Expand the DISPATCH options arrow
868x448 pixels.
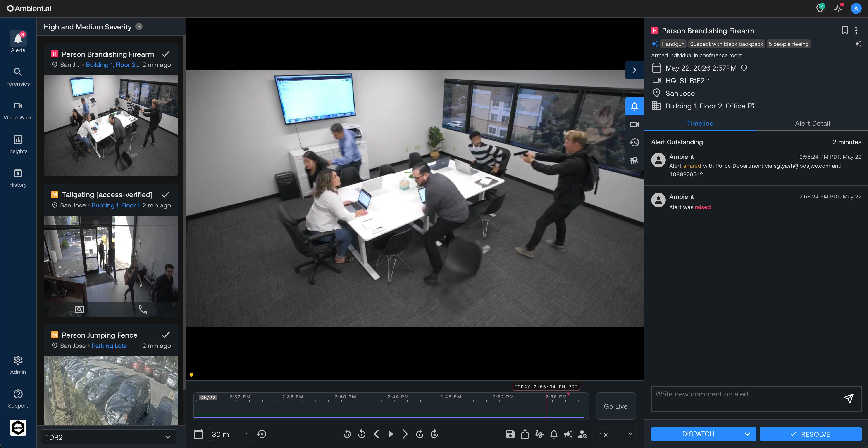747,434
